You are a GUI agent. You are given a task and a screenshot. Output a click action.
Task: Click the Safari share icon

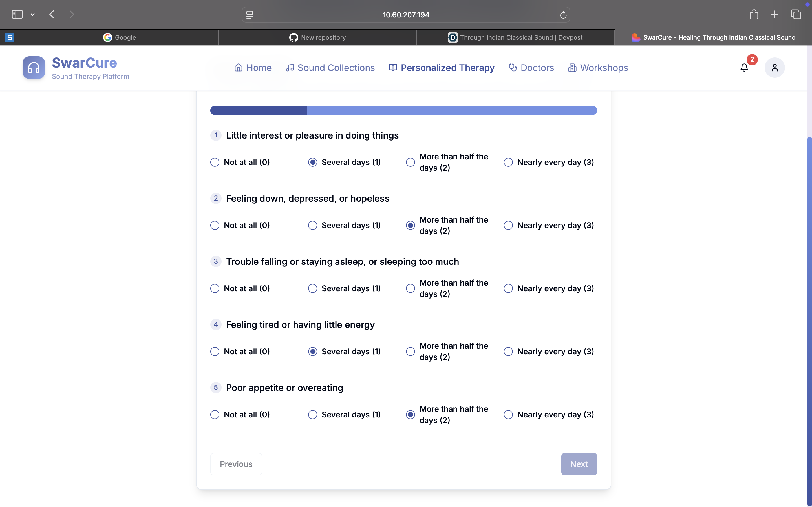(x=754, y=14)
